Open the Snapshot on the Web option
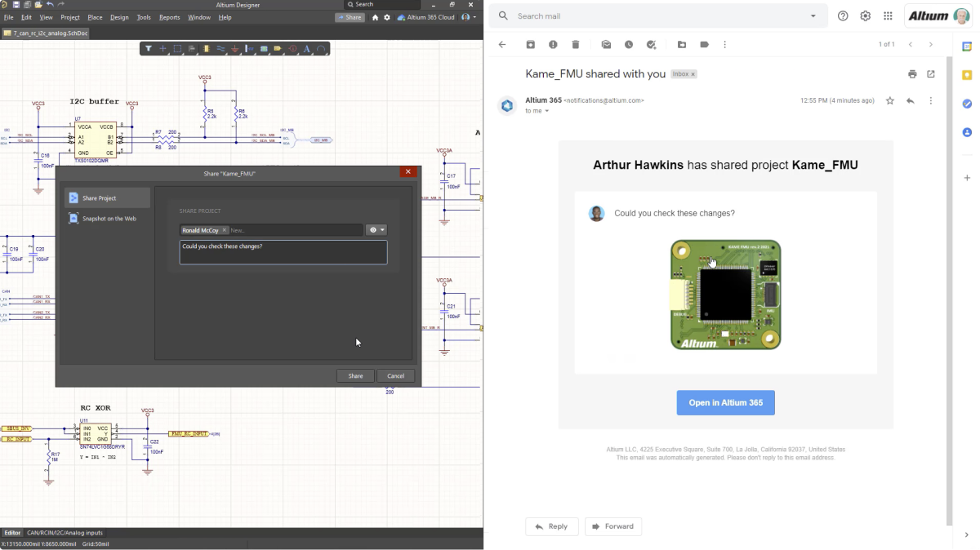 point(108,219)
